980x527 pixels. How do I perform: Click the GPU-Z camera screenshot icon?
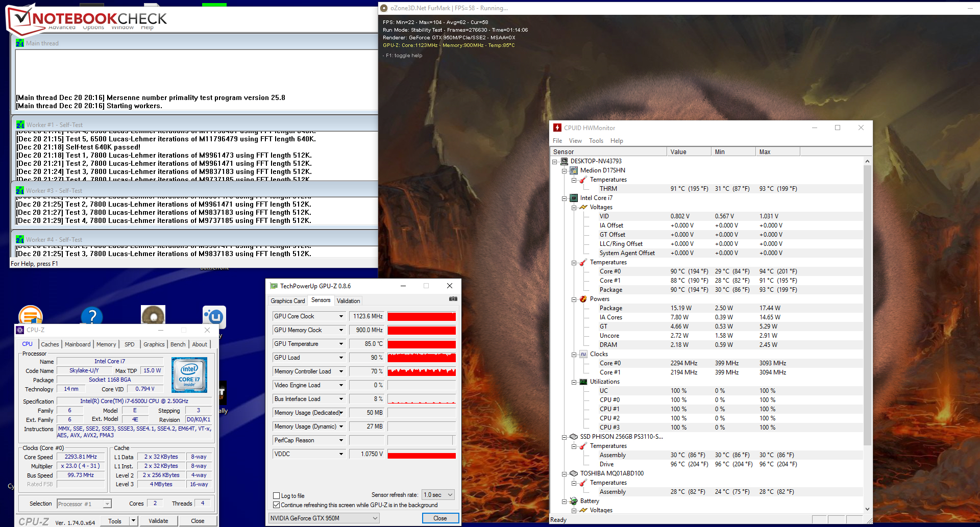point(453,299)
